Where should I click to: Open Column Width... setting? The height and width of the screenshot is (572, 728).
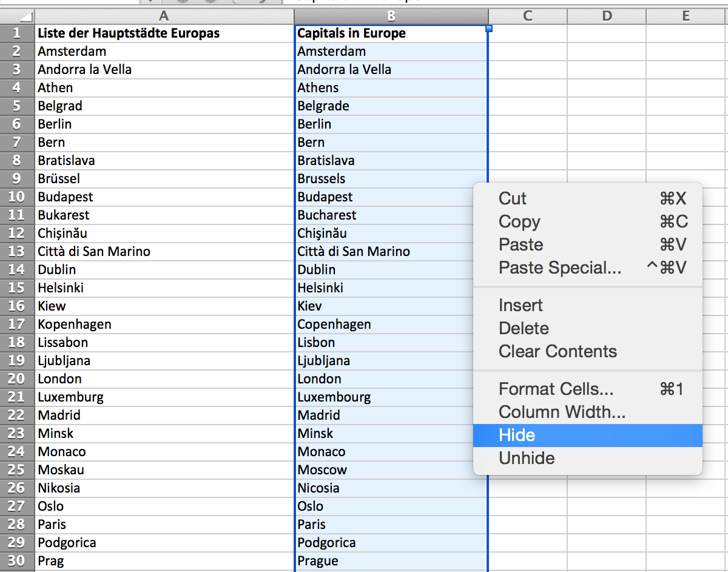(562, 412)
